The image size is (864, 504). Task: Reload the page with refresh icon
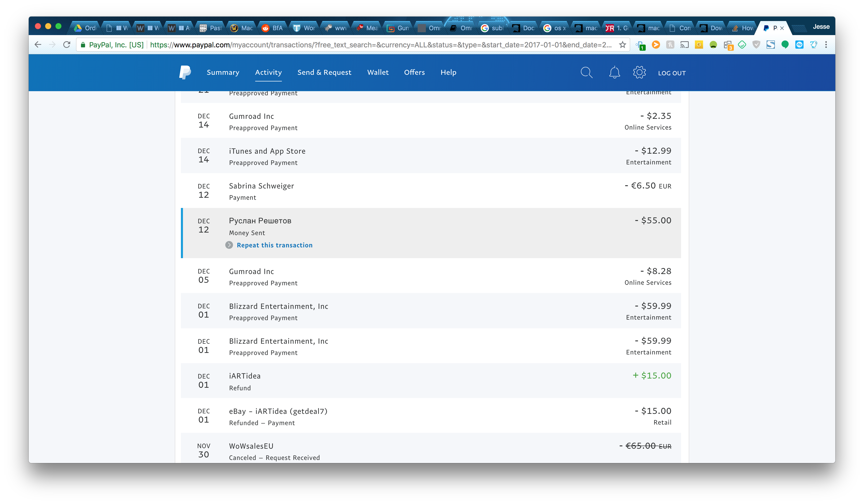click(x=67, y=45)
